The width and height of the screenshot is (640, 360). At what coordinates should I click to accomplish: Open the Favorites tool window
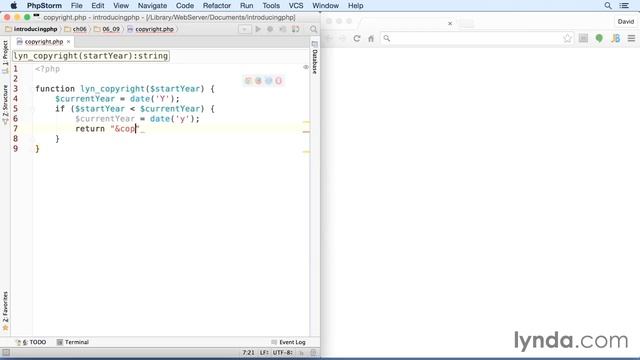[x=5, y=310]
